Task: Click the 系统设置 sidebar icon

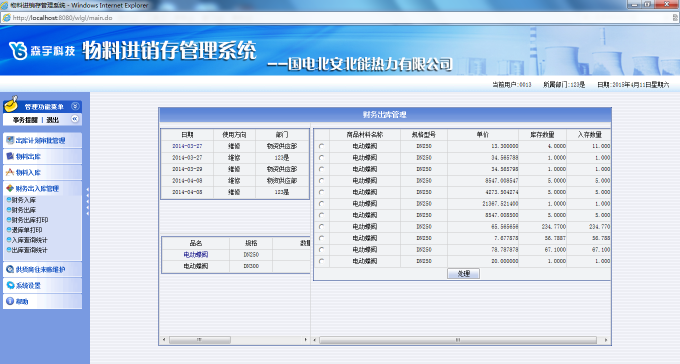Action: tap(10, 285)
